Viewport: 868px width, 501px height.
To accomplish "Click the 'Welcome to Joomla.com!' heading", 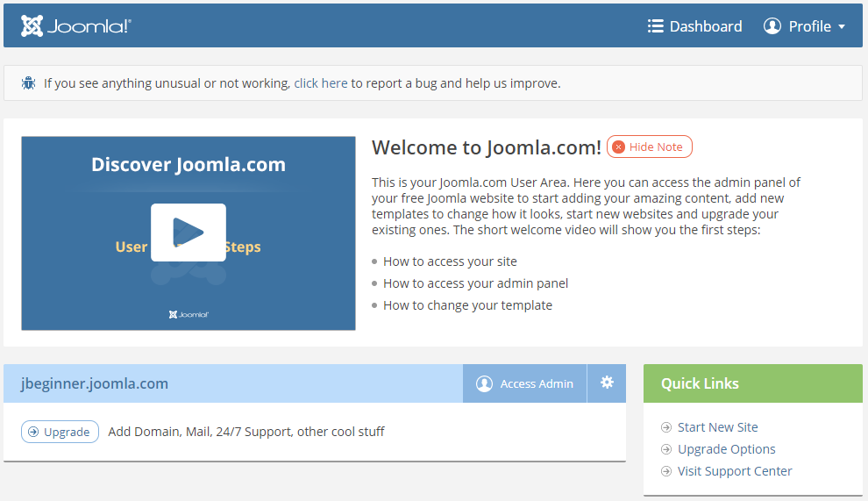I will pyautogui.click(x=486, y=147).
